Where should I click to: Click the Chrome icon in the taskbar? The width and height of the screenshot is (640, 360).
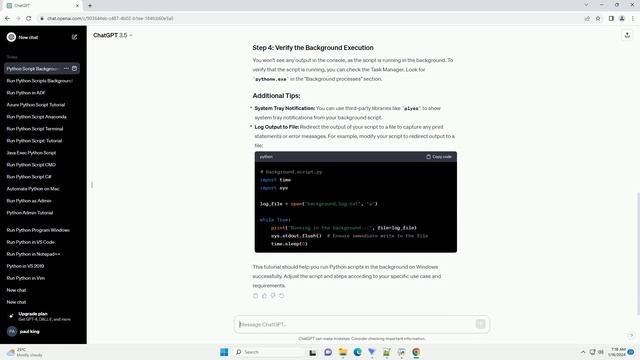click(x=416, y=352)
